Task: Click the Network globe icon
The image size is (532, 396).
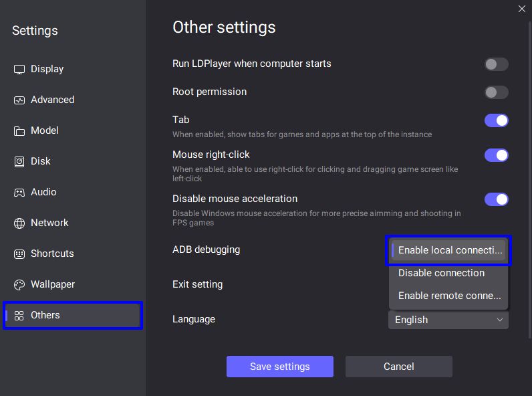Action: [x=19, y=223]
